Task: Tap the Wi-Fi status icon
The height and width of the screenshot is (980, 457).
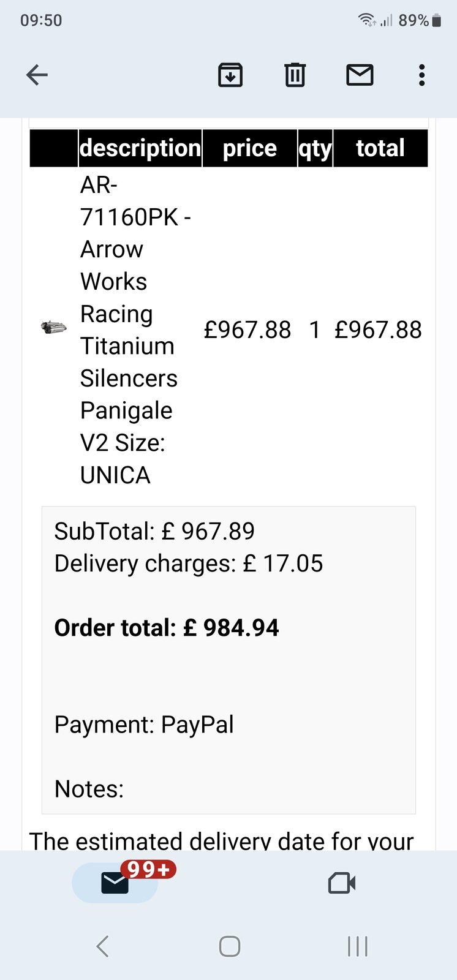Action: pos(367,20)
